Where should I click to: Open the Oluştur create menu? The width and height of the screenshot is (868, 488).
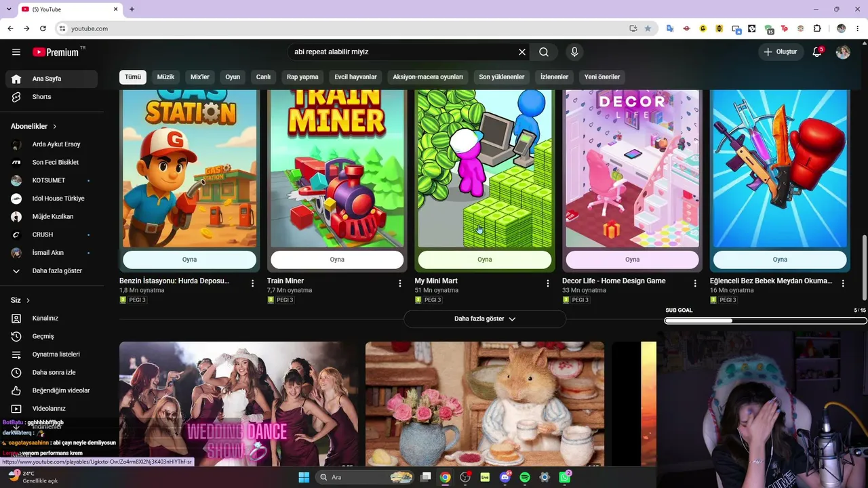pos(780,52)
